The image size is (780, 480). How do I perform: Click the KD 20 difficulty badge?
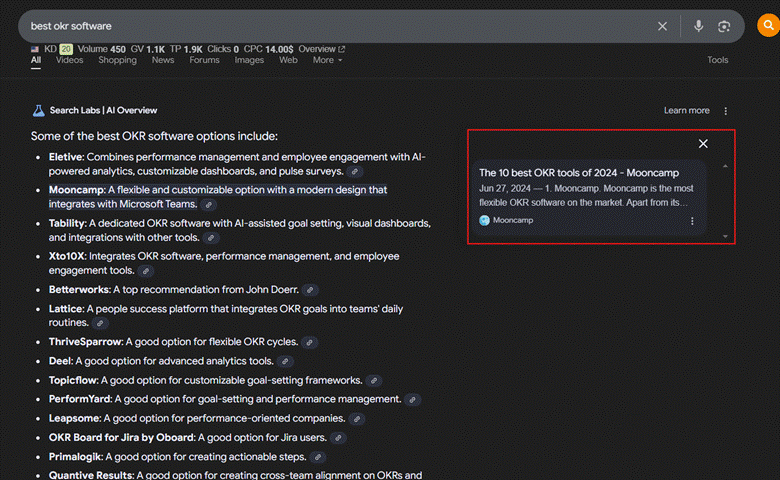(x=58, y=49)
